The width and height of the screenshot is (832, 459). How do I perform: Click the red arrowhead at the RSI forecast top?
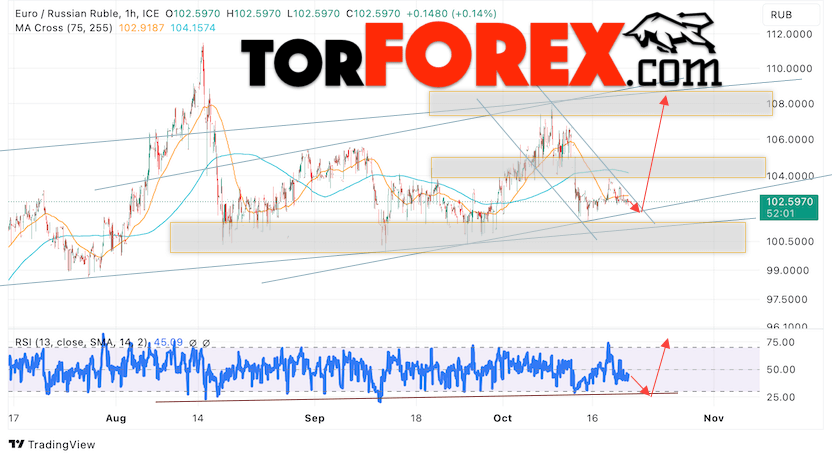pyautogui.click(x=665, y=343)
